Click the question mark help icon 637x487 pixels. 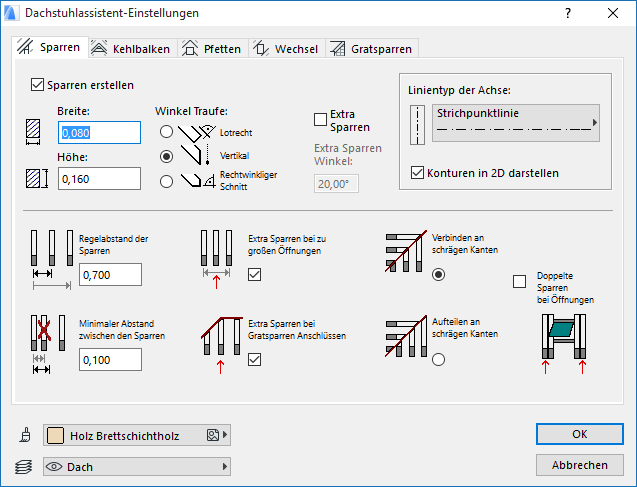click(x=568, y=13)
